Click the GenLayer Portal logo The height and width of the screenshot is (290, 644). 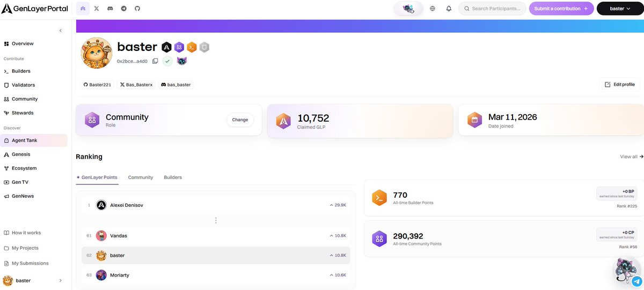pos(36,9)
